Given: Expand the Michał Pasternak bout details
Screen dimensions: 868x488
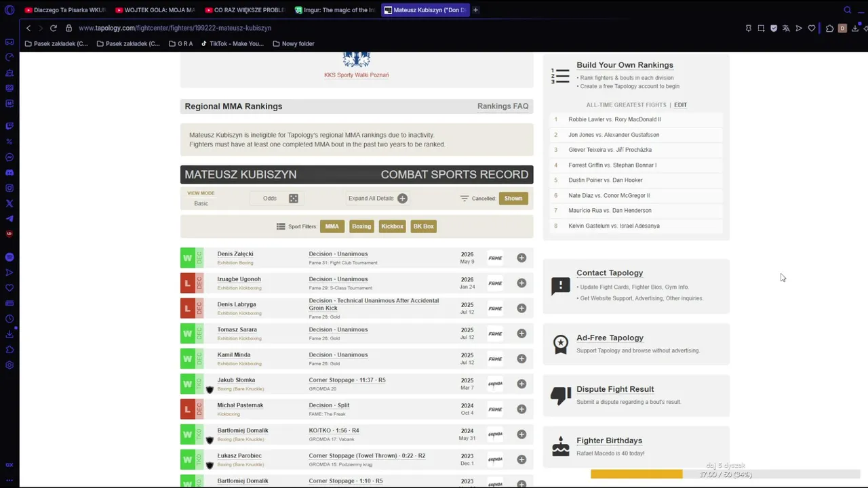Looking at the screenshot, I should 521,409.
